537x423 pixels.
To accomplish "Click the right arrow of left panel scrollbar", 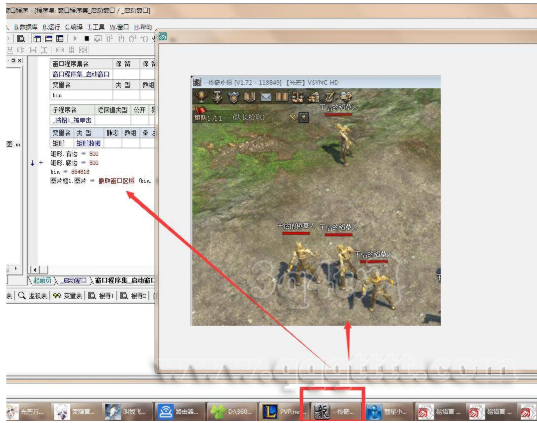I will click(x=16, y=269).
